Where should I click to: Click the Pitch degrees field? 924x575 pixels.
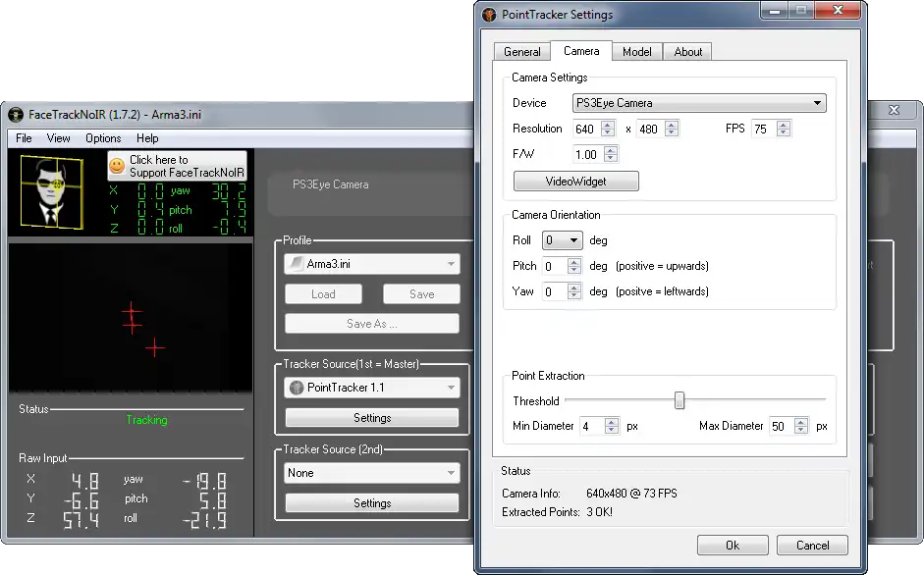click(555, 266)
